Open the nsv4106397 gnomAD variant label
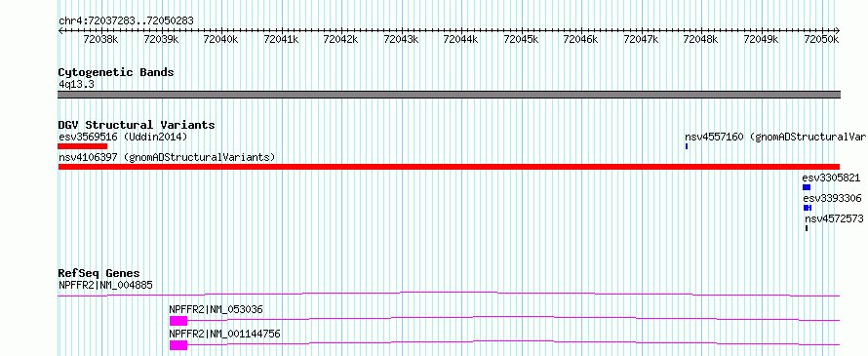The image size is (868, 356). coord(167,157)
